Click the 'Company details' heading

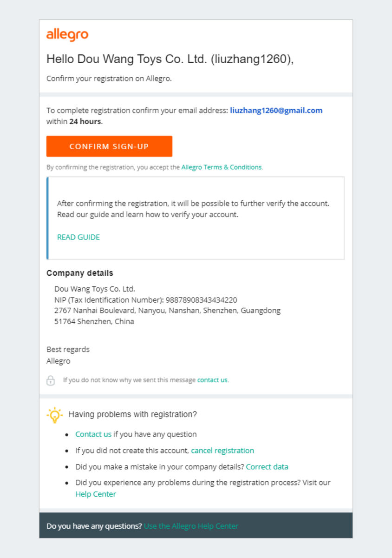[80, 273]
